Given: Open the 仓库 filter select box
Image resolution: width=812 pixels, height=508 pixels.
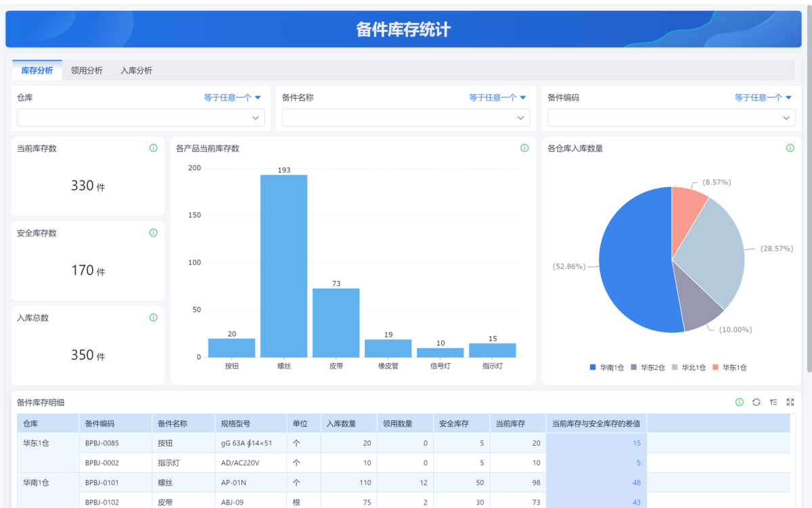Looking at the screenshot, I should (141, 118).
